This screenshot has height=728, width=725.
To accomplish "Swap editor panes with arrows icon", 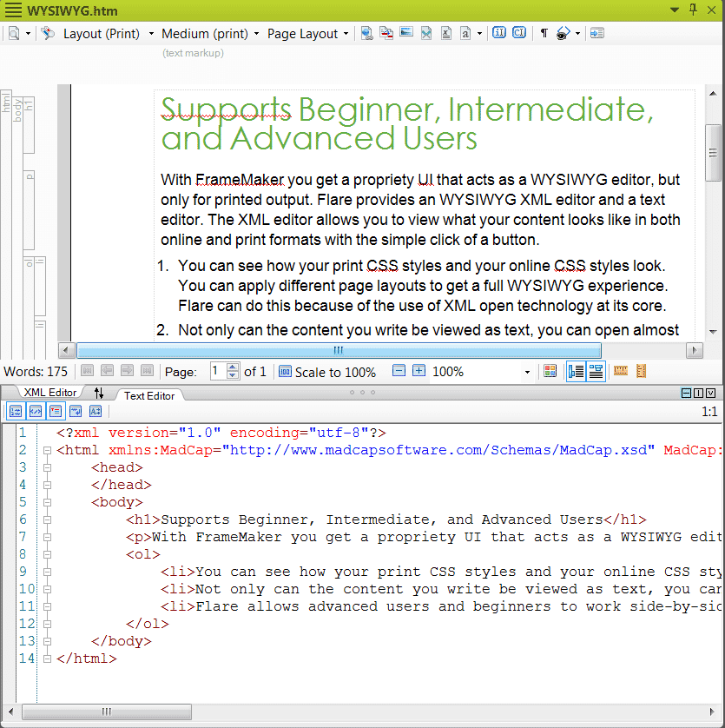I will [x=99, y=394].
